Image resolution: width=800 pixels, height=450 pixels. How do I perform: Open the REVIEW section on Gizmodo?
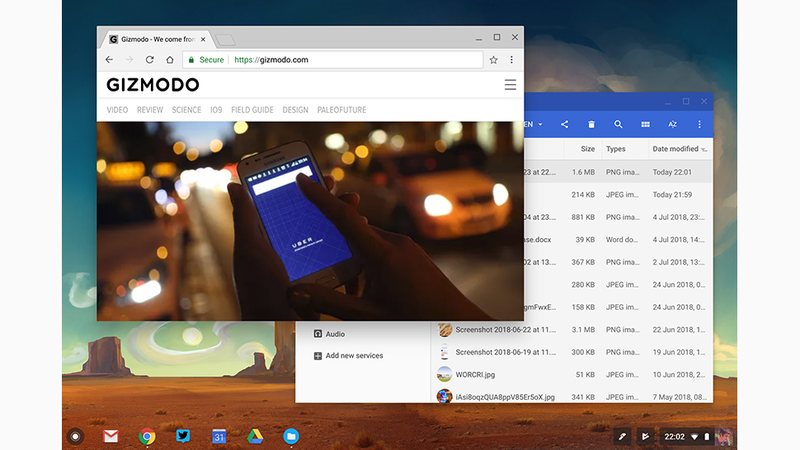(150, 110)
